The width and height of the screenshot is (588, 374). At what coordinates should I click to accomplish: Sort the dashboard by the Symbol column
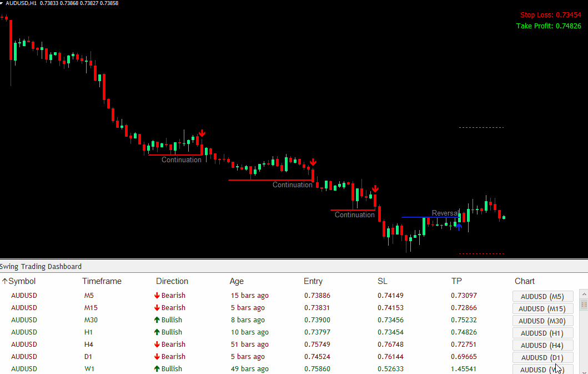[x=22, y=281]
